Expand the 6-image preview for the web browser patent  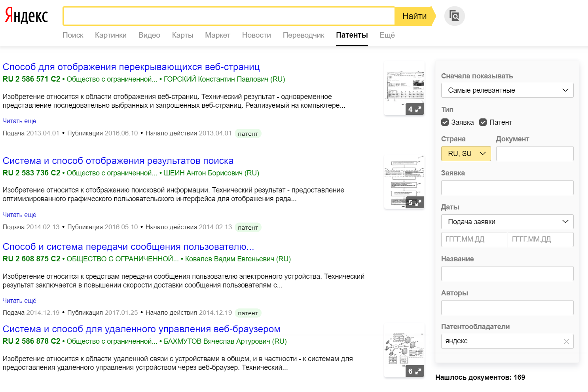coord(415,371)
